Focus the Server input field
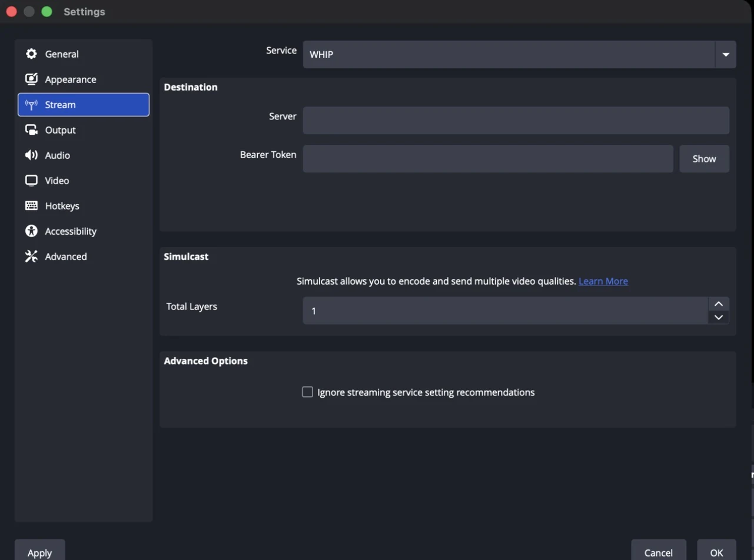This screenshot has width=754, height=560. pyautogui.click(x=516, y=121)
